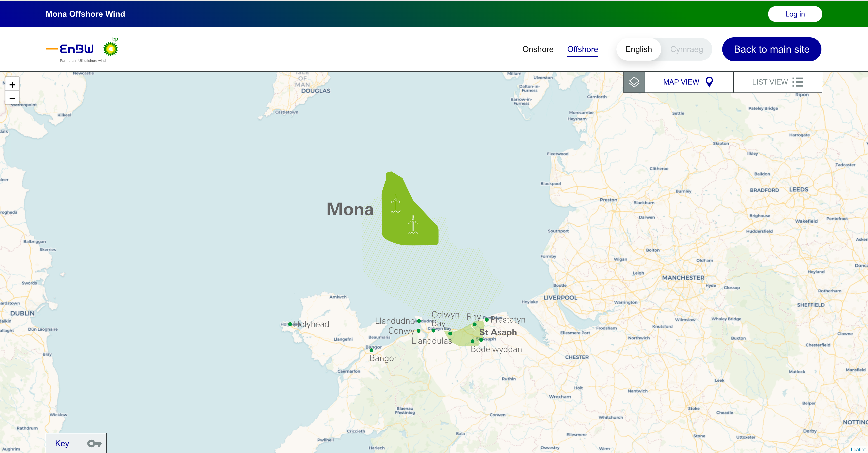
Task: Click the DOUGLAS label on Isle of Man
Action: [x=316, y=91]
